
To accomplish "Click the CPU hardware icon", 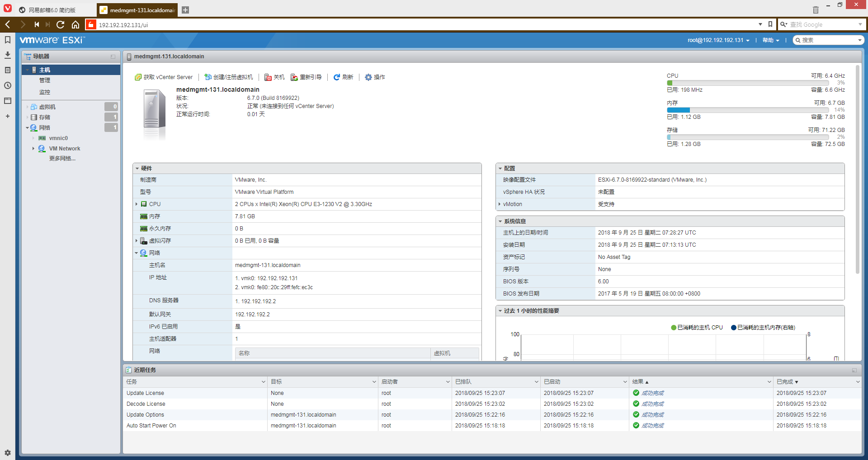I will click(144, 204).
